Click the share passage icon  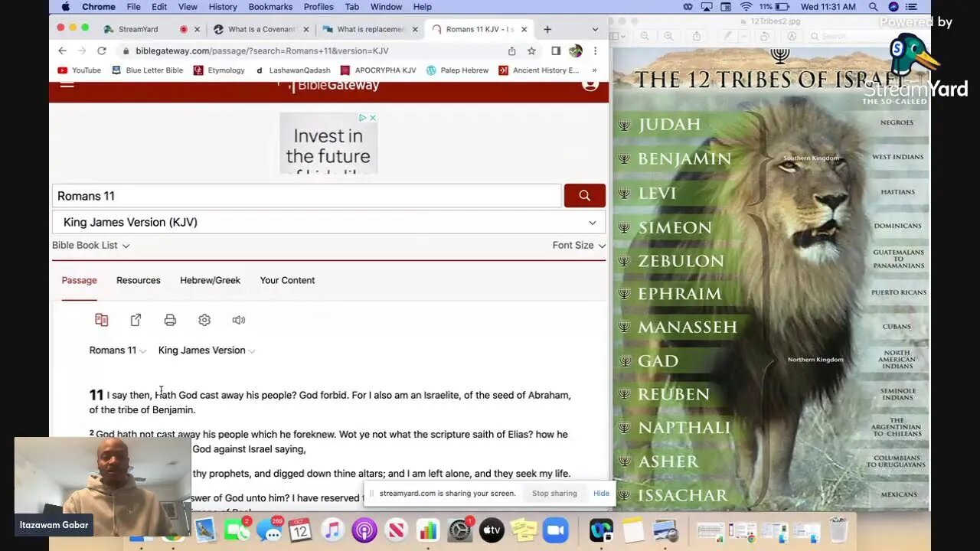click(x=136, y=320)
